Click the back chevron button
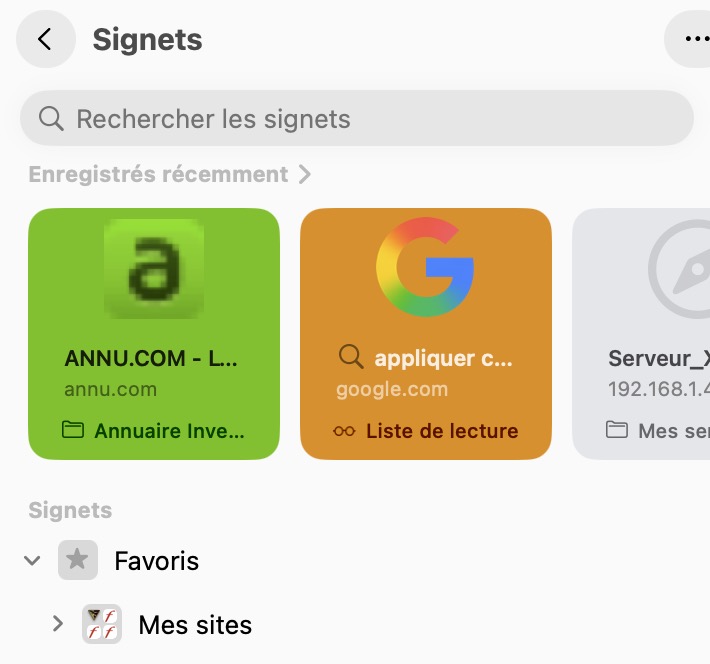710x664 pixels. point(45,39)
